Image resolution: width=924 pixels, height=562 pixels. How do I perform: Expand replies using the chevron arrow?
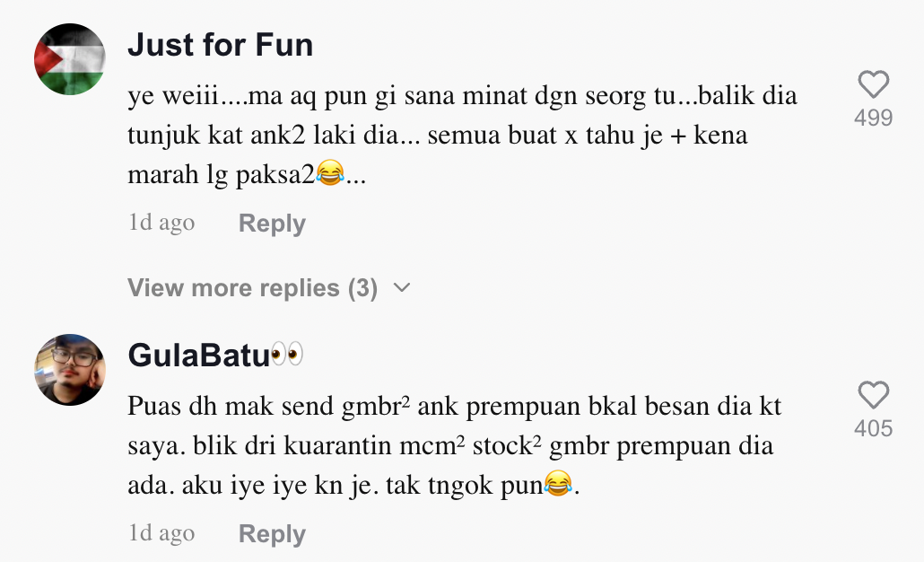402,288
